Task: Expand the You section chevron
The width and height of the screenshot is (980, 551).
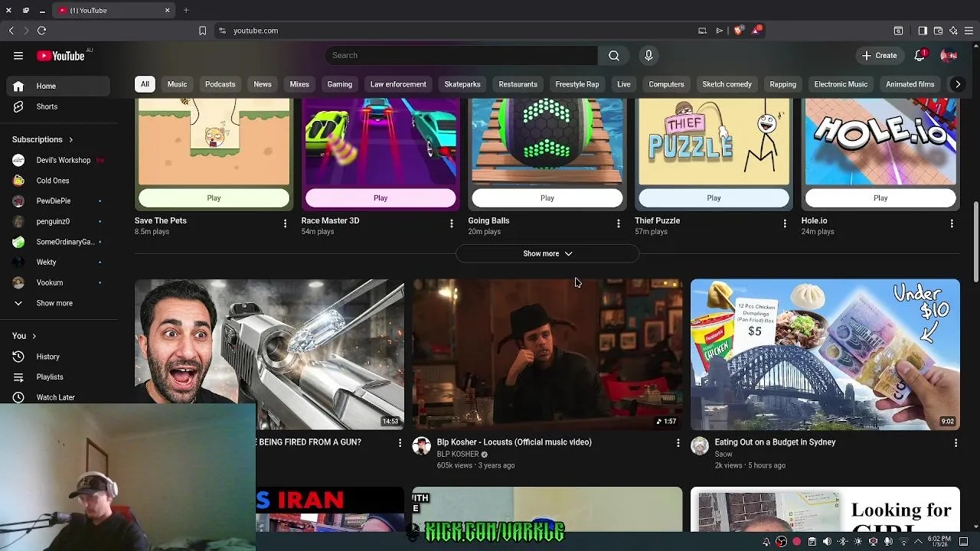Action: coord(34,336)
